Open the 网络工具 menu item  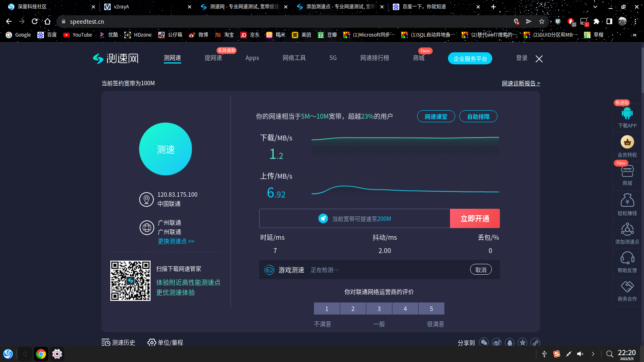click(x=294, y=58)
